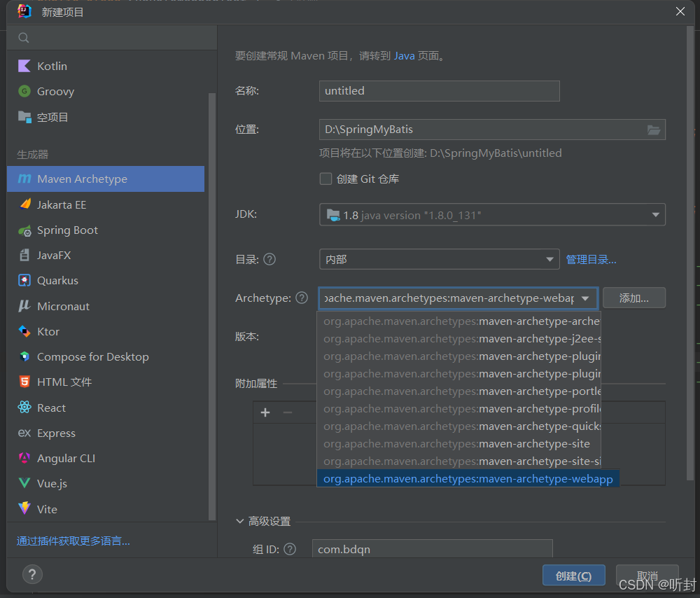Enable the 创建 Git 仓库 checkbox

tap(325, 179)
